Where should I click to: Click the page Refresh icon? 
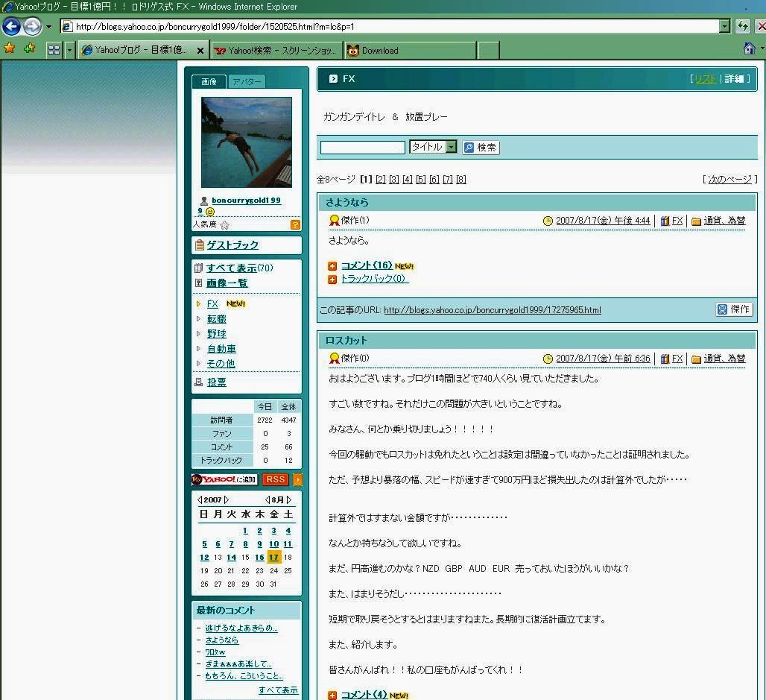pyautogui.click(x=742, y=27)
